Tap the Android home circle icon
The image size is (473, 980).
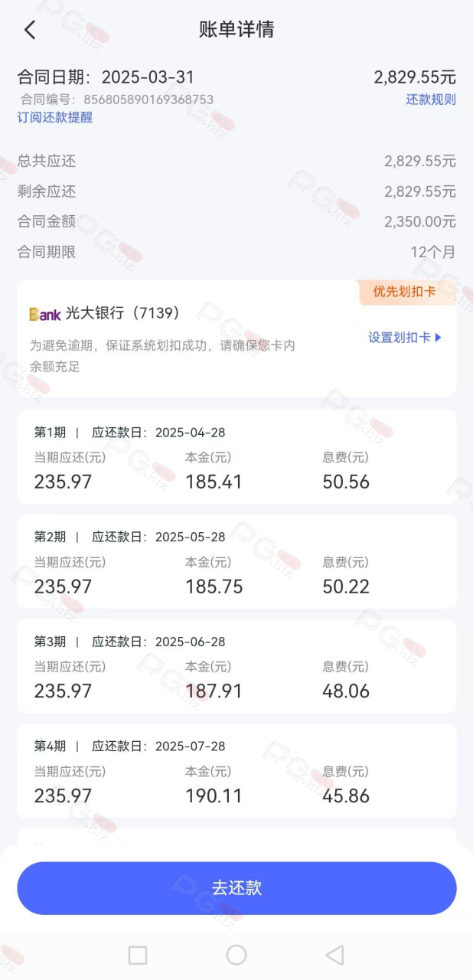(236, 955)
